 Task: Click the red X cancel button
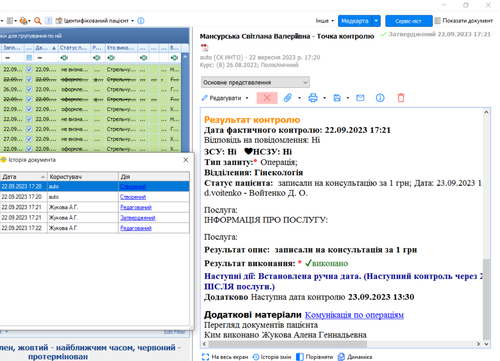coord(267,98)
